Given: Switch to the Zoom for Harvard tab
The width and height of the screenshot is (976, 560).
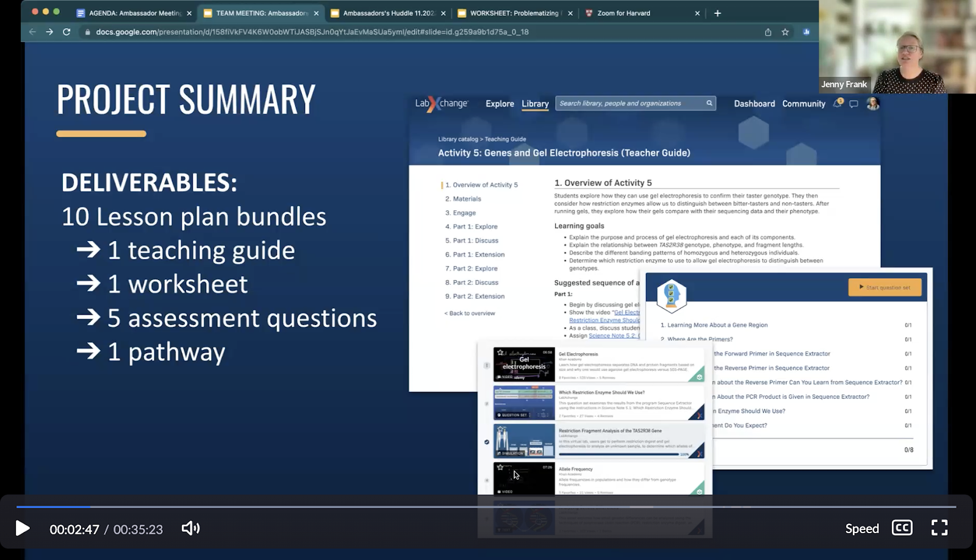Looking at the screenshot, I should click(x=623, y=13).
